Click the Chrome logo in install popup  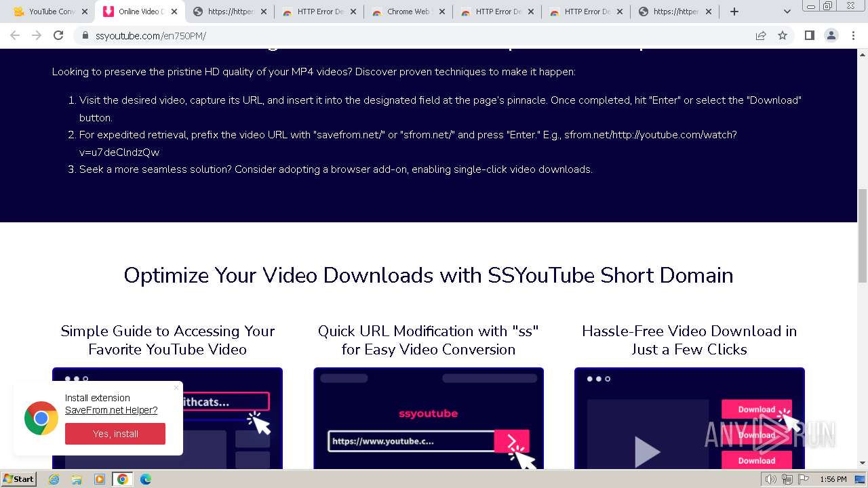coord(41,418)
